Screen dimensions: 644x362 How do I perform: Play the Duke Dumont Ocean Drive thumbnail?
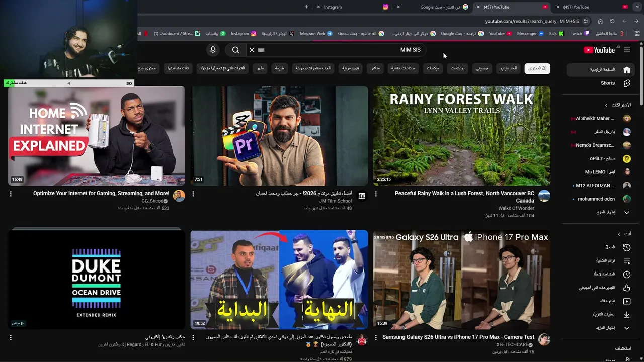click(x=97, y=280)
